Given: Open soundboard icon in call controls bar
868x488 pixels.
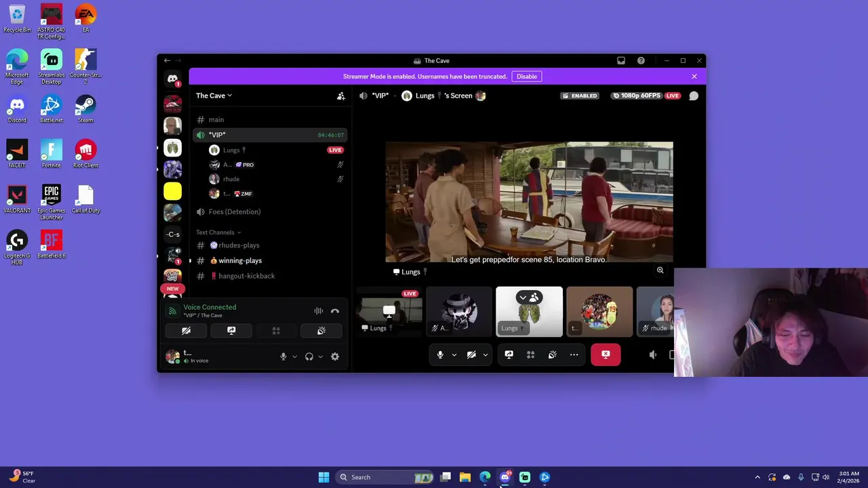Looking at the screenshot, I should pyautogui.click(x=553, y=354).
